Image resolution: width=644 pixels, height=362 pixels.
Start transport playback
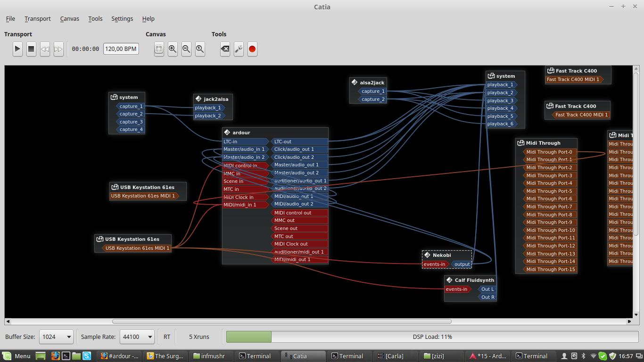click(17, 49)
